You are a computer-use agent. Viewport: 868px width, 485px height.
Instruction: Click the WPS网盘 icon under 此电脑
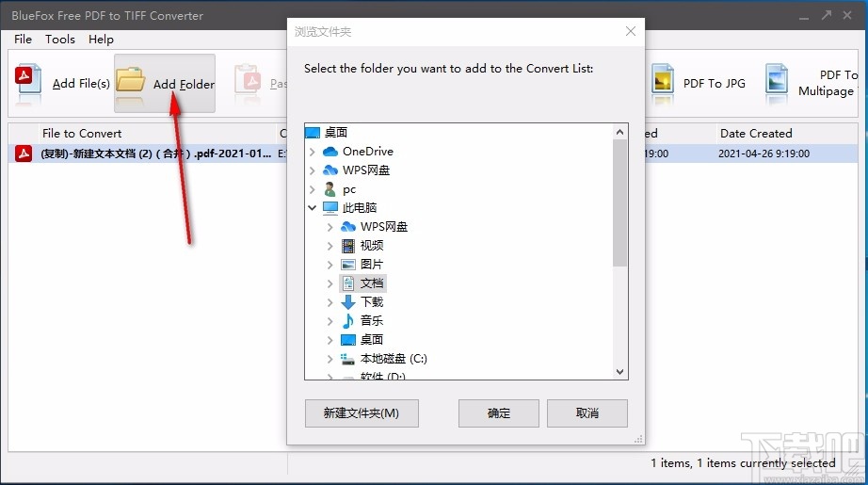[x=348, y=226]
